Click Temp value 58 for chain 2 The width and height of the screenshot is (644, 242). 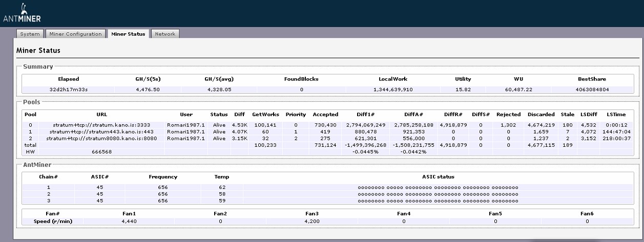[222, 194]
